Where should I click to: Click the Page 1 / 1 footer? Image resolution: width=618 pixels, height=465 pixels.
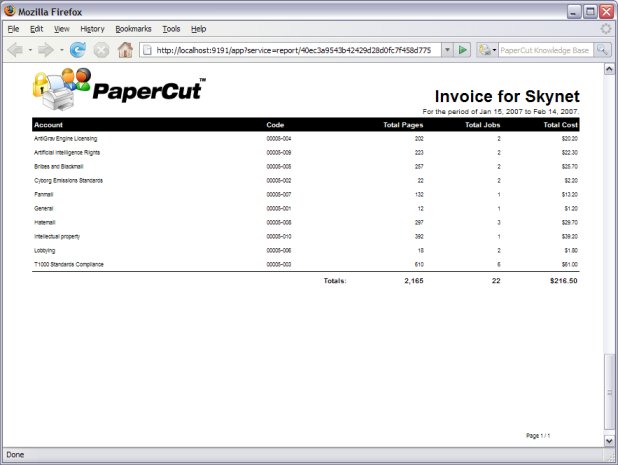(538, 436)
